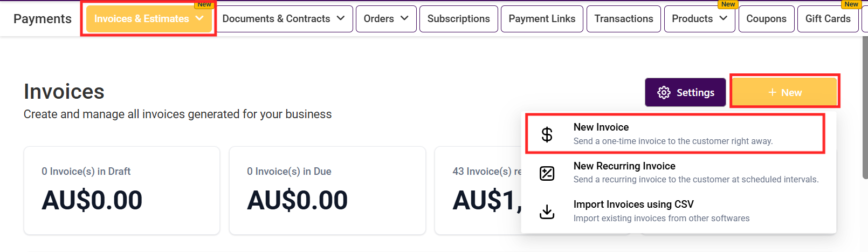Screen dimensions: 868x252
Task: Choose New Recurring Invoice menu option
Action: pos(624,166)
